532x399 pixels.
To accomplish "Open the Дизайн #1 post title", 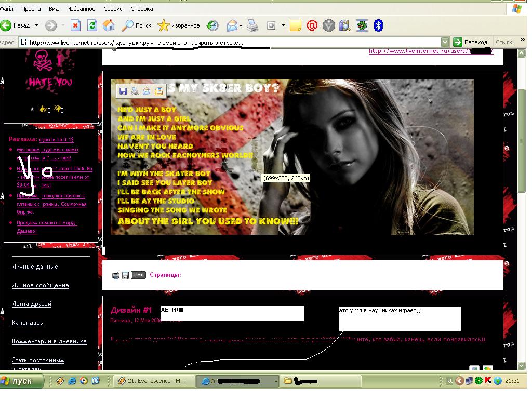I will click(x=131, y=310).
